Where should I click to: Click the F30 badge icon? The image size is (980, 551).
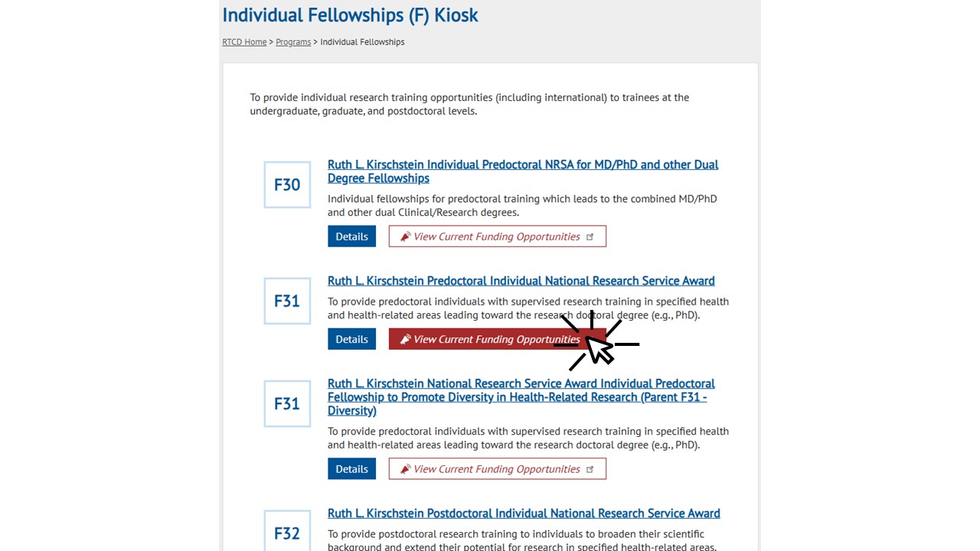pos(287,184)
